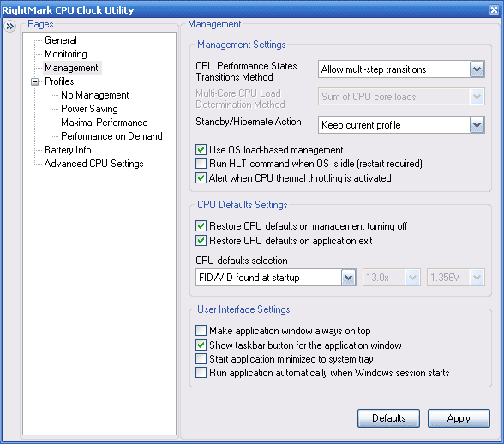Click the Defaults button

tap(388, 418)
